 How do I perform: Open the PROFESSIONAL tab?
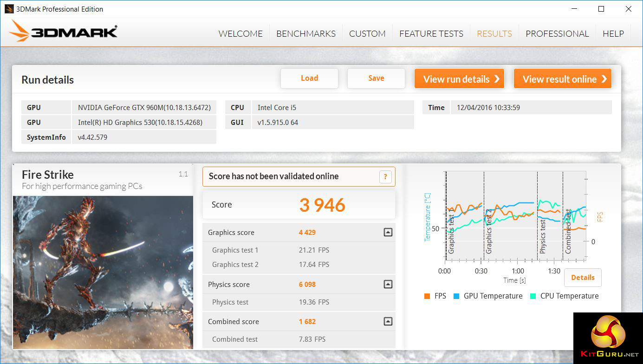[x=557, y=34]
